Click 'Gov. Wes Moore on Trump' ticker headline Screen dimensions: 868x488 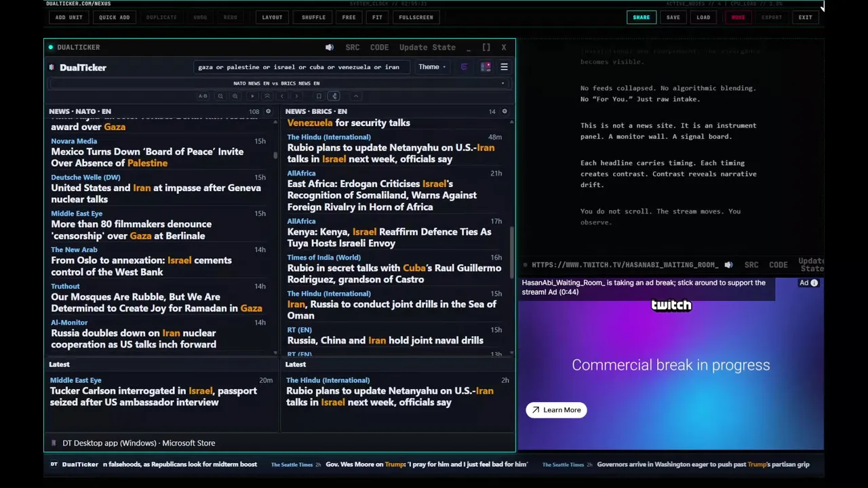(x=427, y=464)
